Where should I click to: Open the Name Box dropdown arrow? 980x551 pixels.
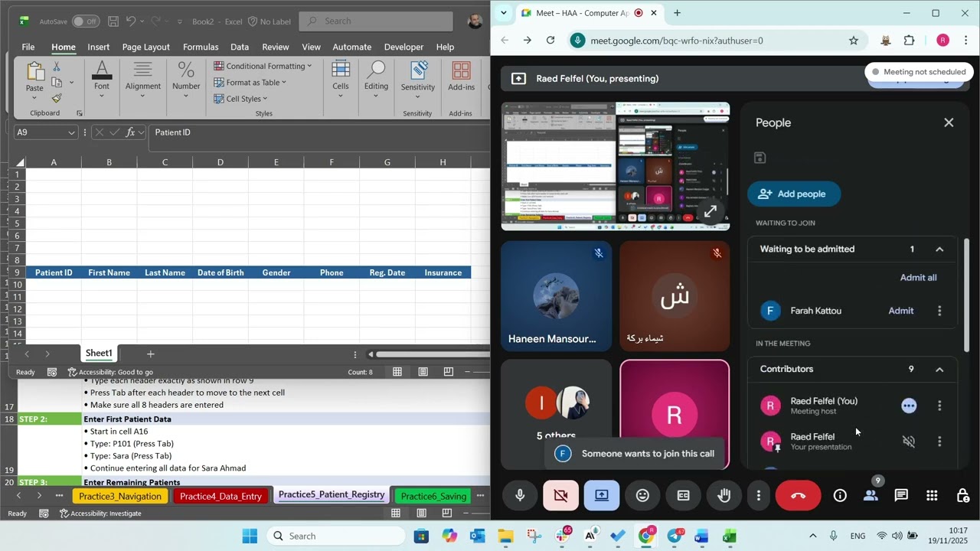(72, 132)
